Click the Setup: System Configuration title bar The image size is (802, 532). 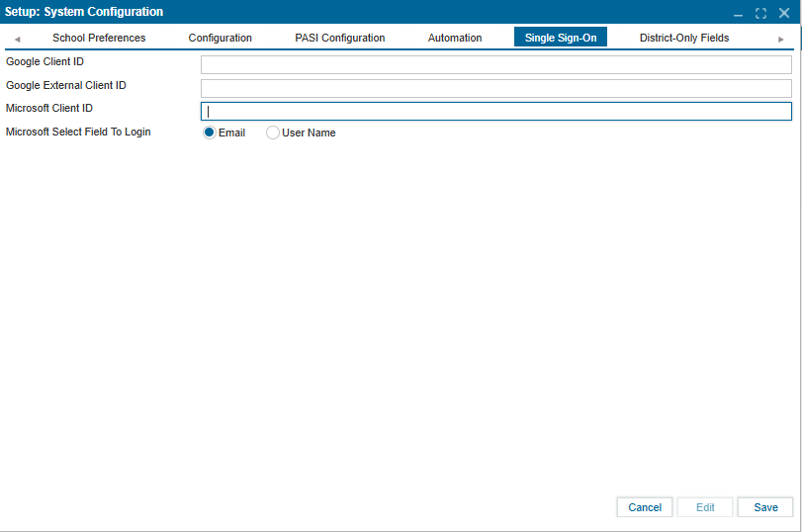point(346,12)
